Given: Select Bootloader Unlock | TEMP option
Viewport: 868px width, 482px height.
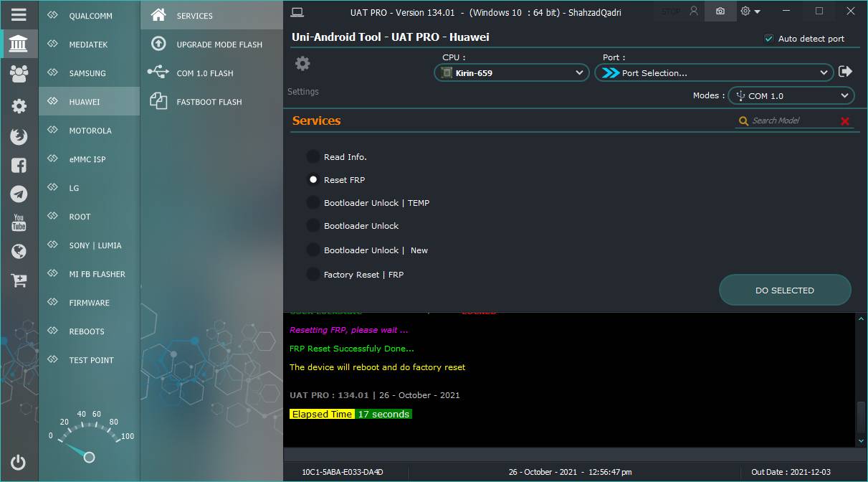Looking at the screenshot, I should (313, 202).
